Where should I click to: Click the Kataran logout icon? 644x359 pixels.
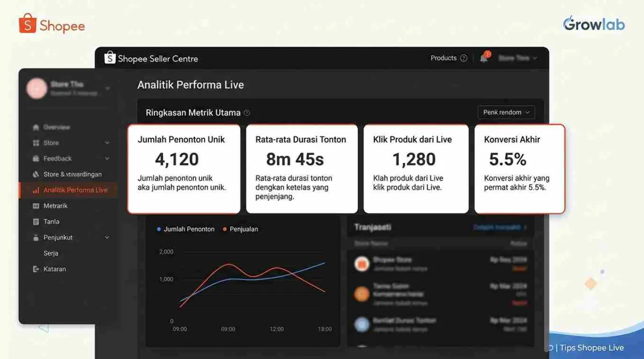tap(36, 269)
